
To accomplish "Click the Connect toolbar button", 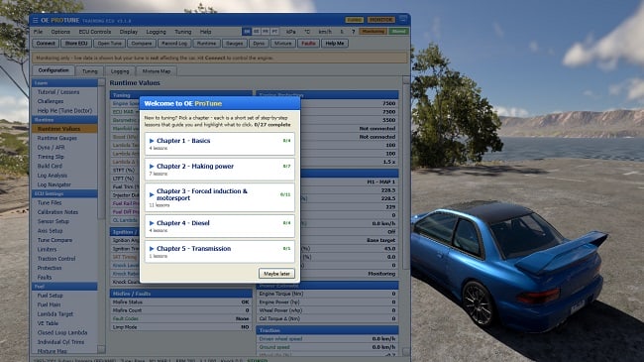I will pyautogui.click(x=46, y=44).
